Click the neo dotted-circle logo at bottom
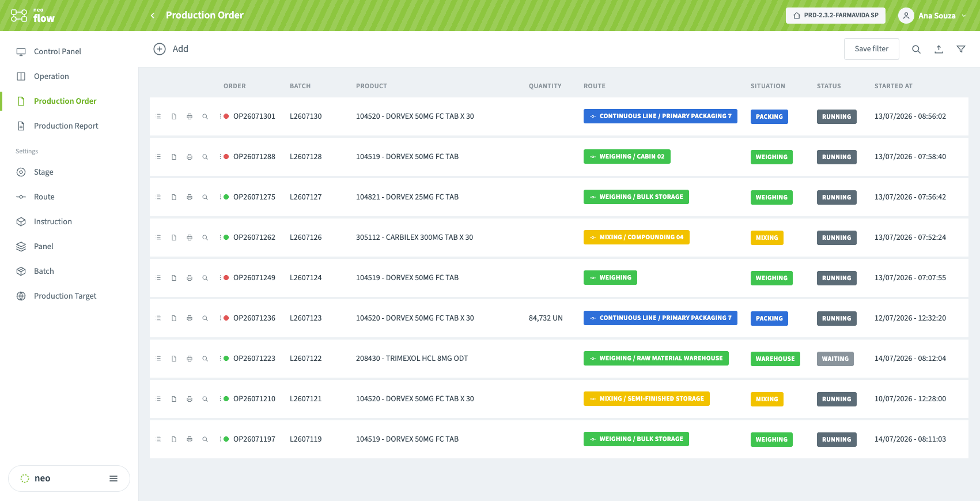The image size is (980, 501). 25,479
